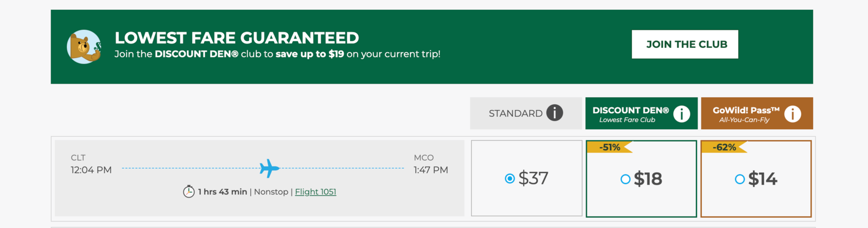The image size is (868, 228).
Task: Open the Standard fare info icon
Action: pos(554,113)
